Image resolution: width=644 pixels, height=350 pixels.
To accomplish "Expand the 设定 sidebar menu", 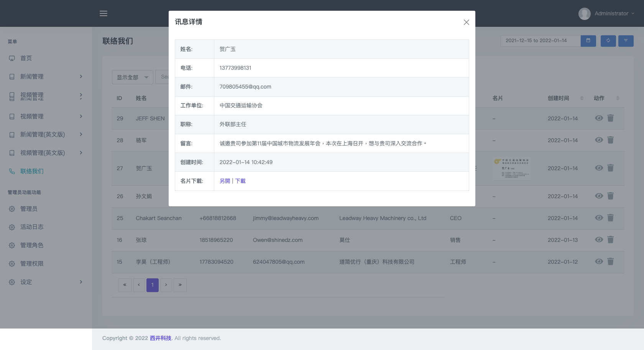I will (46, 282).
